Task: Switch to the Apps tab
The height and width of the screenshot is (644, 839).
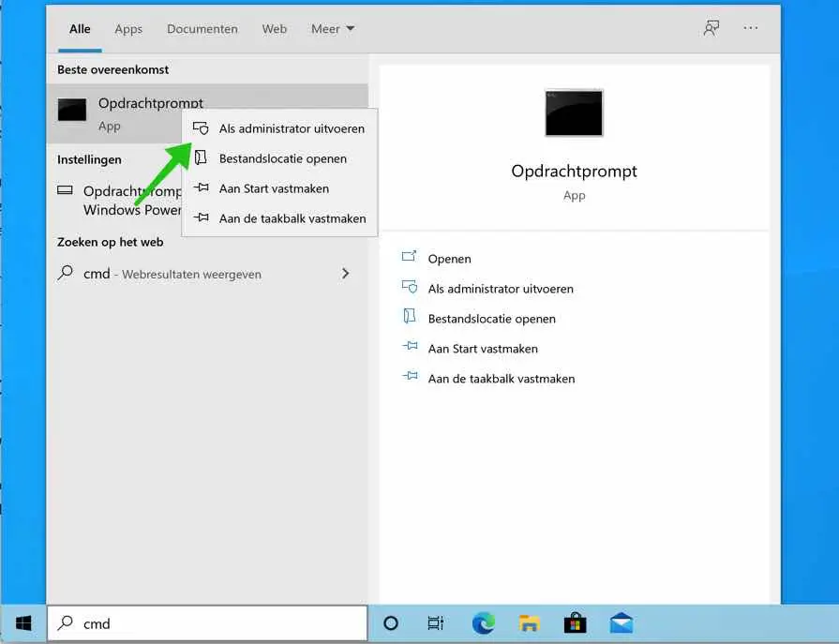Action: [x=128, y=29]
